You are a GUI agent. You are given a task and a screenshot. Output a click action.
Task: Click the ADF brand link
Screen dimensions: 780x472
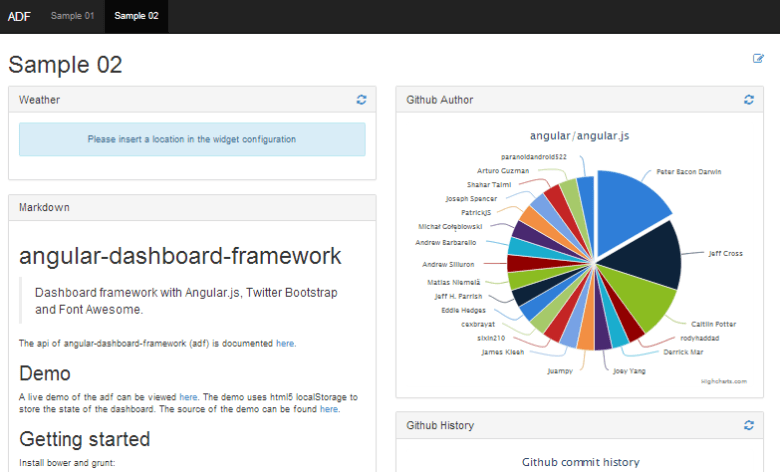[18, 16]
